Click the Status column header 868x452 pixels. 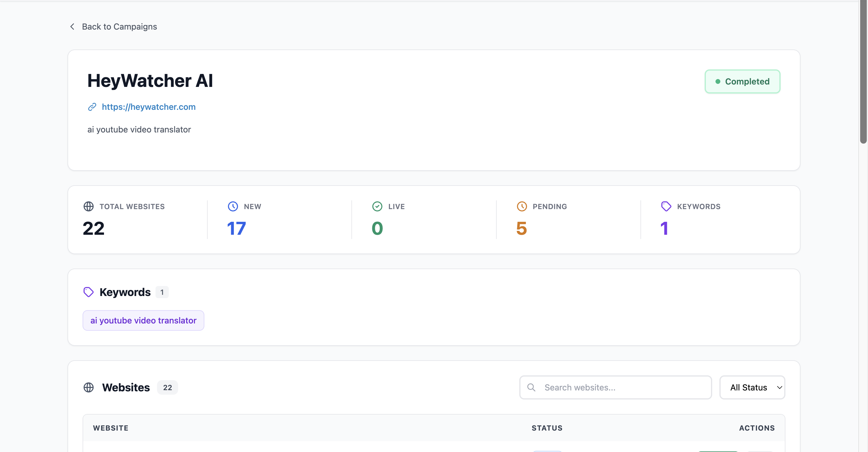click(547, 428)
